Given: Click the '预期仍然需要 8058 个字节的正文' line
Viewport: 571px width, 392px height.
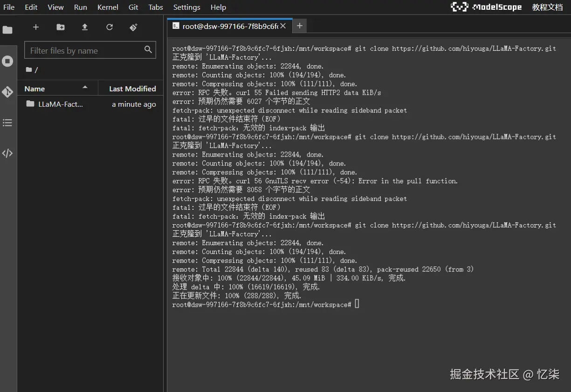Looking at the screenshot, I should [241, 190].
